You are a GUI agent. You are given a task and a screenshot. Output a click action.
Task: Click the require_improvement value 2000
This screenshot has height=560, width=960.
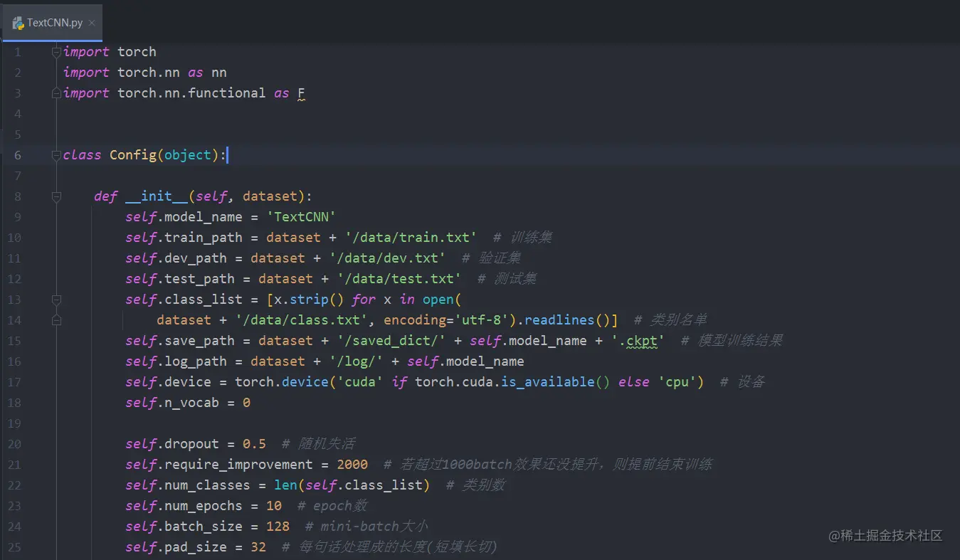(352, 465)
